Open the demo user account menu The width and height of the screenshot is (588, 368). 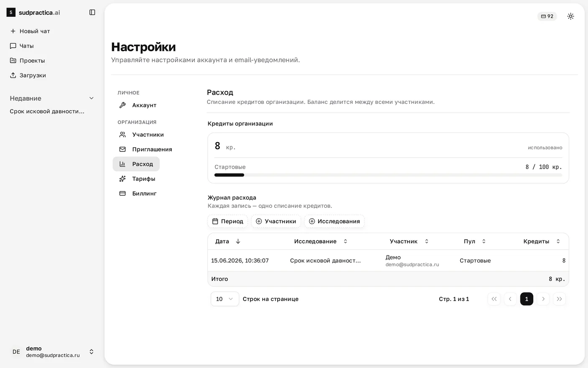point(52,352)
